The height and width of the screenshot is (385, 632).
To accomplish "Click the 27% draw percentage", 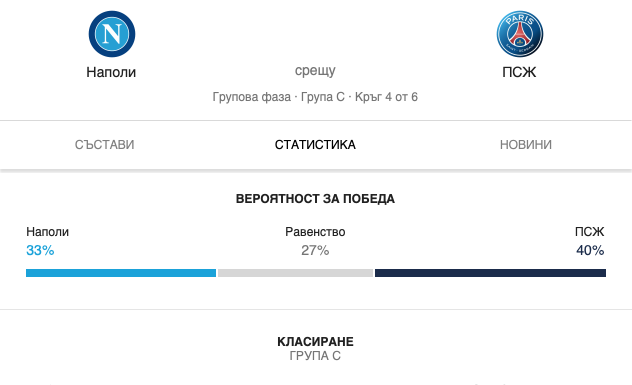I will click(315, 250).
